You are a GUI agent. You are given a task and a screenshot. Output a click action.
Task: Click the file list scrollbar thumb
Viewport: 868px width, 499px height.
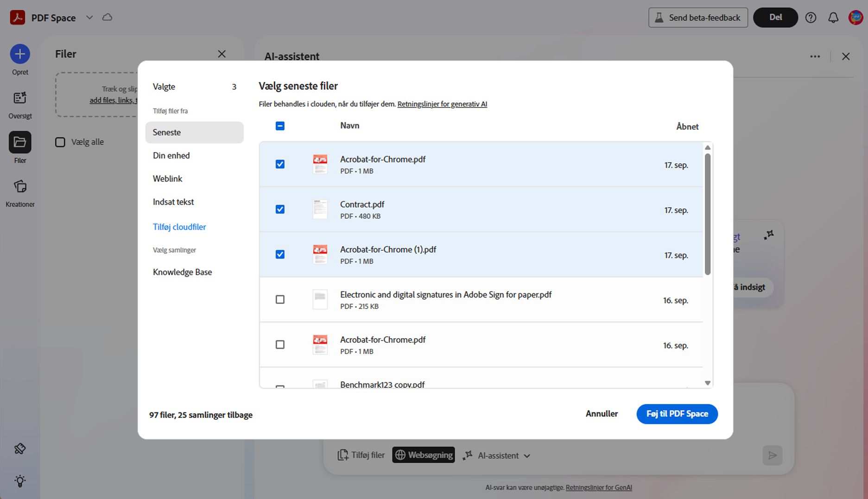click(707, 214)
